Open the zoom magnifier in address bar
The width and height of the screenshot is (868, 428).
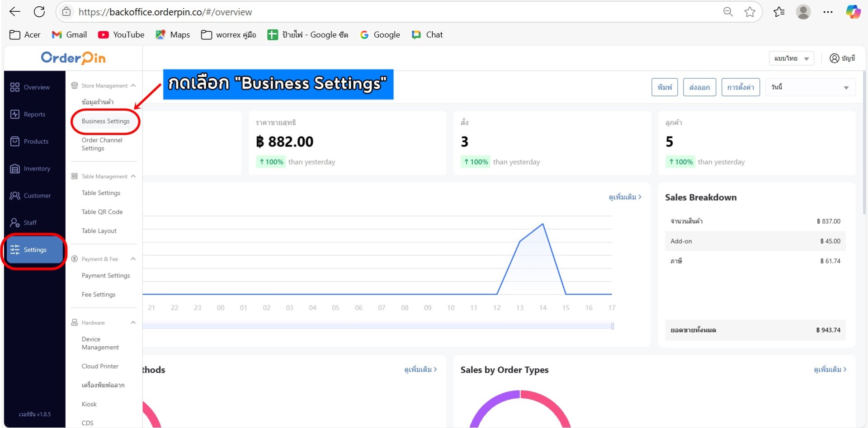[x=728, y=12]
